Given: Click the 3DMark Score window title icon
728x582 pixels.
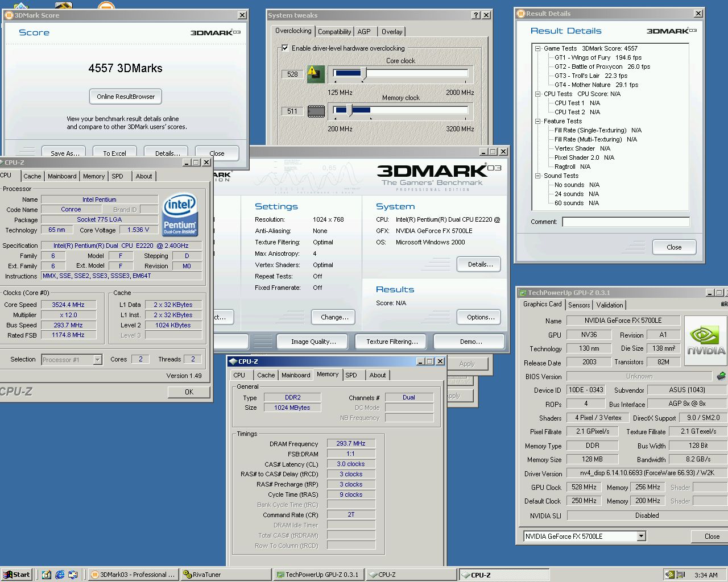Looking at the screenshot, I should 9,15.
